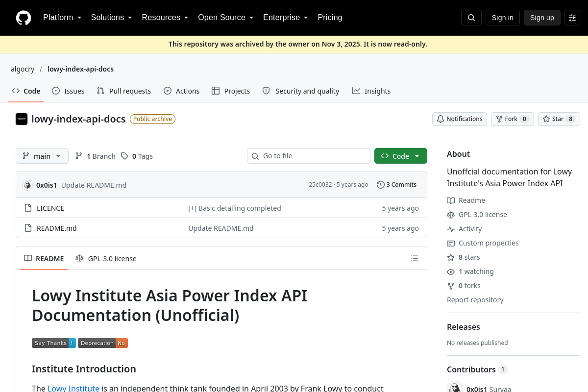View the 3 Commits history
Viewport: 588px width, 392px height.
click(x=397, y=185)
